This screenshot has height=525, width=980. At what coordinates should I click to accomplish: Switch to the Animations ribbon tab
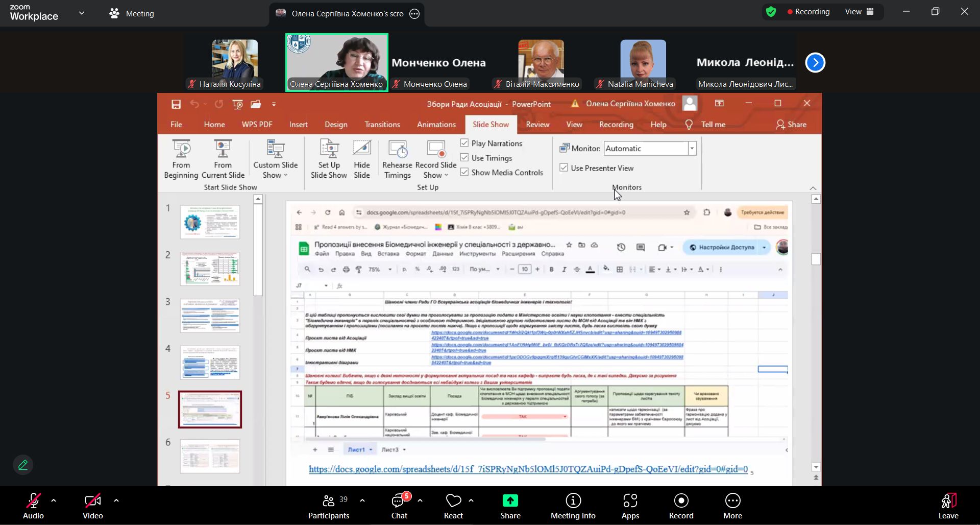point(436,125)
